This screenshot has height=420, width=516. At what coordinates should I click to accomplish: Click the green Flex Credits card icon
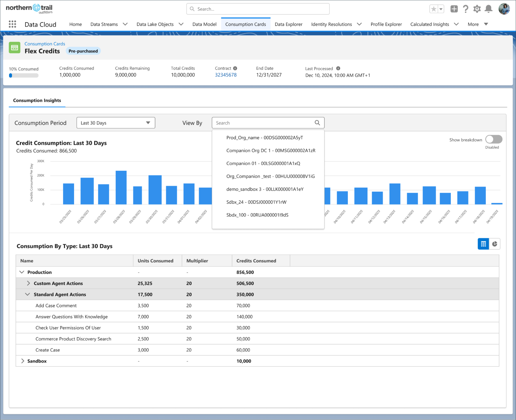pos(14,48)
